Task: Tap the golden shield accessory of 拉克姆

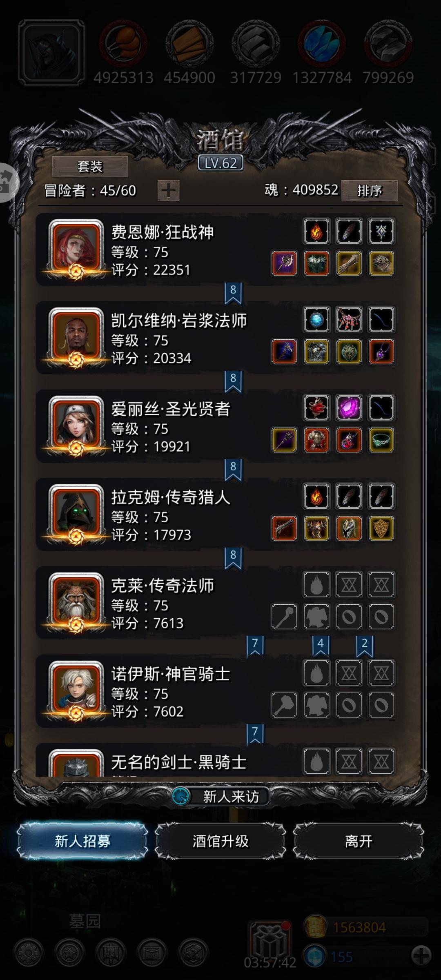Action: point(381,528)
